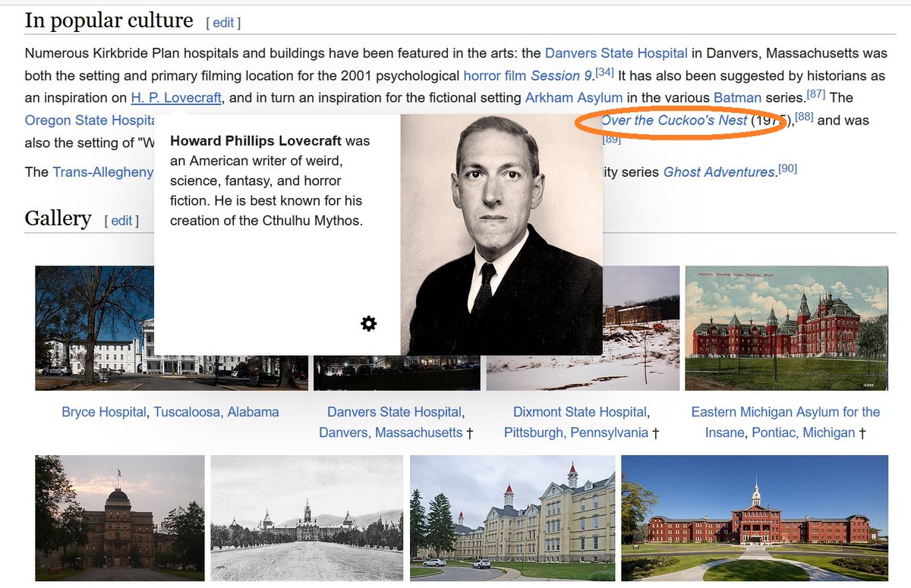Open the page preview settings gear icon
The image size is (911, 588).
click(368, 324)
